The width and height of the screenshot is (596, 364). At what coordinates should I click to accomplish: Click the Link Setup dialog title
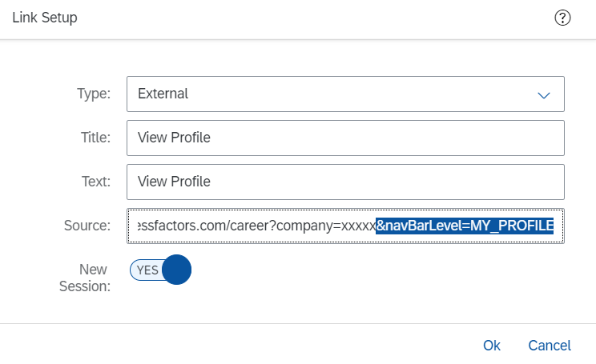point(45,18)
